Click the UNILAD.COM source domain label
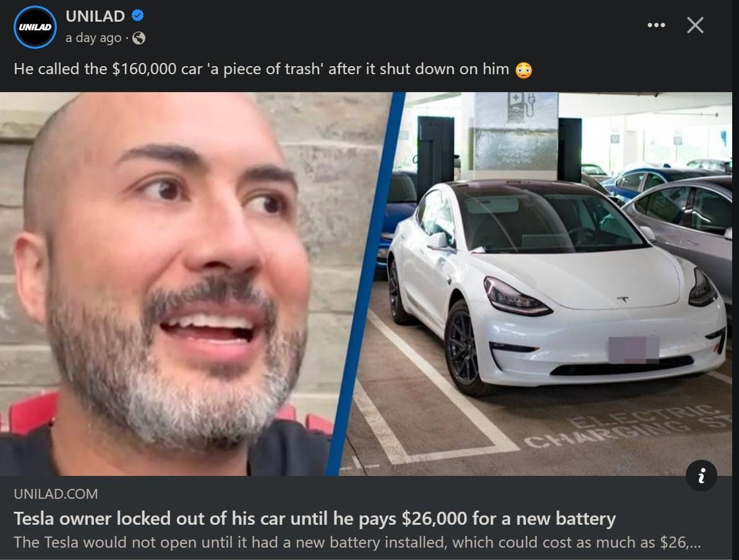This screenshot has height=560, width=739. point(56,494)
